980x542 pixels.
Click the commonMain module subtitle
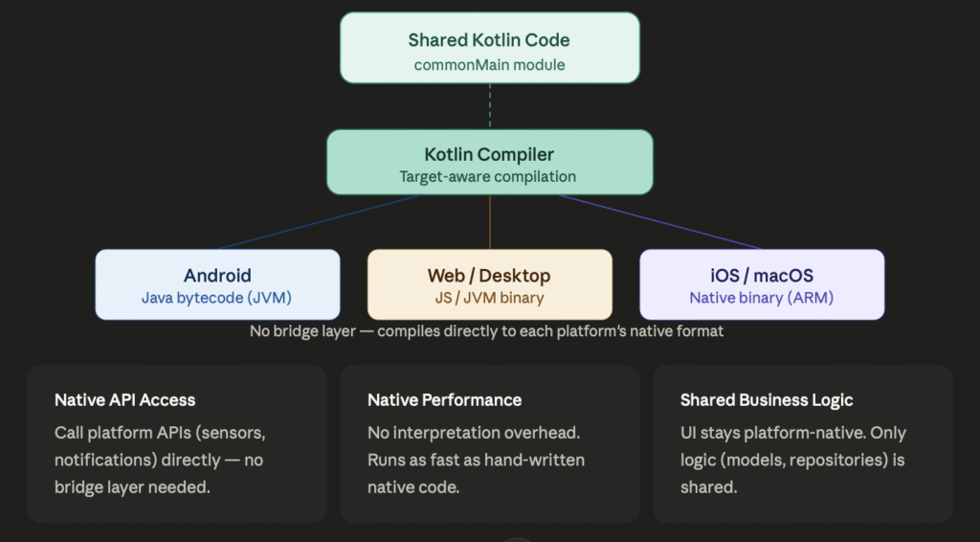coord(489,65)
